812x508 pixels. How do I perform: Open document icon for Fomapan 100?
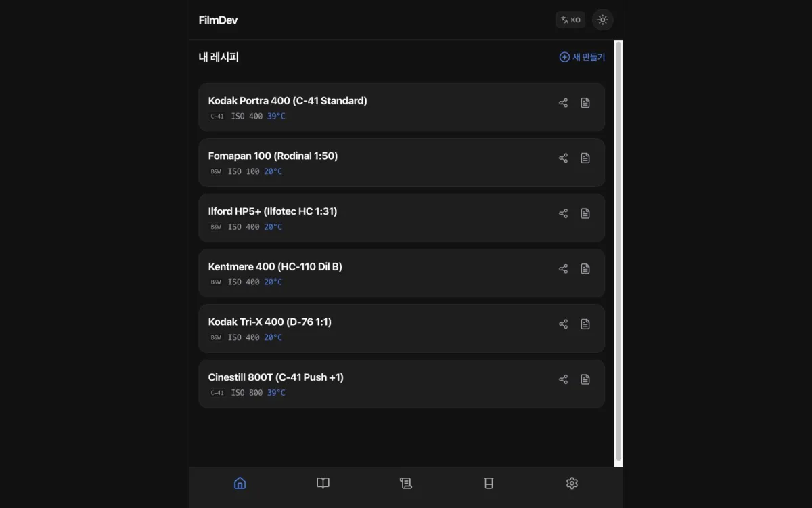point(585,158)
